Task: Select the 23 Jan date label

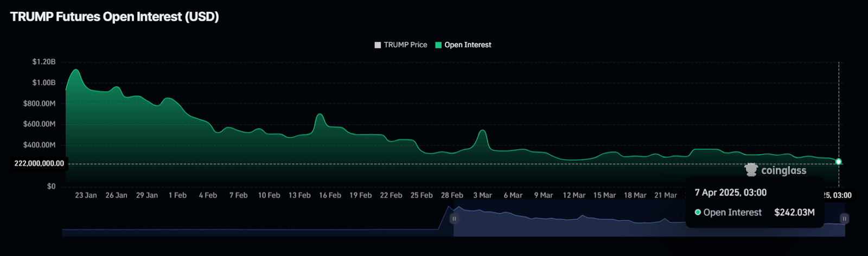Action: click(86, 195)
